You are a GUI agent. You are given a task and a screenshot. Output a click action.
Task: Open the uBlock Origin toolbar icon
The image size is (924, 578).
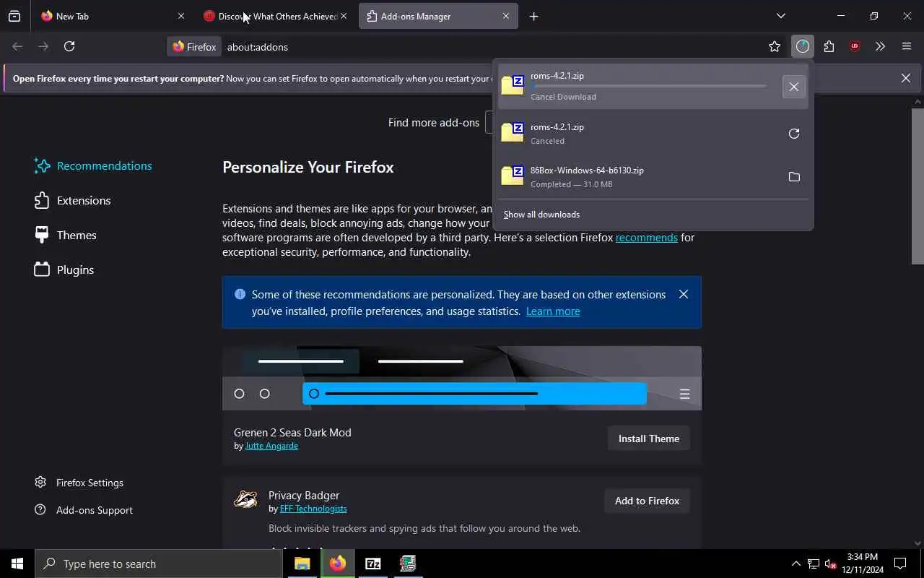tap(855, 46)
